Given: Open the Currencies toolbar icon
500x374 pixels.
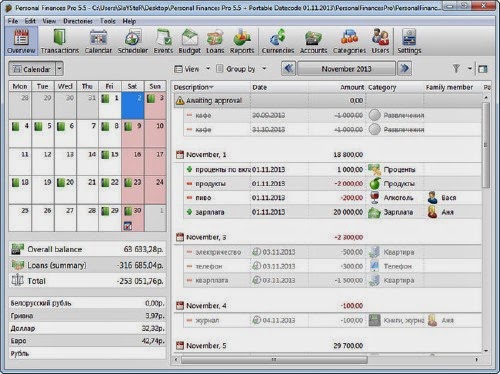Looking at the screenshot, I should pos(278,41).
